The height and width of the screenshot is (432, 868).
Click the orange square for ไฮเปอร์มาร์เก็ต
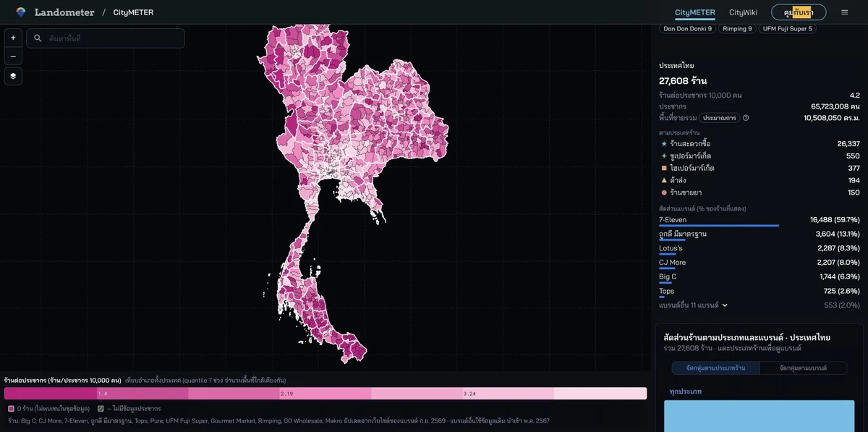(x=664, y=168)
